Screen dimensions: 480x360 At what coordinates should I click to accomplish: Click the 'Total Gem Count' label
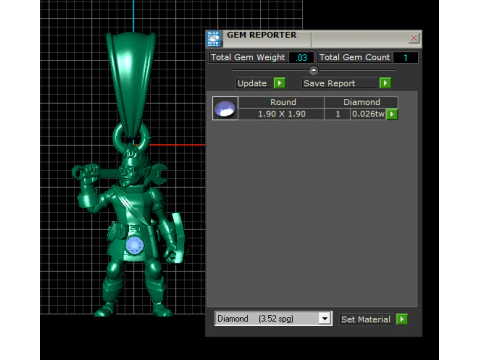pos(355,57)
